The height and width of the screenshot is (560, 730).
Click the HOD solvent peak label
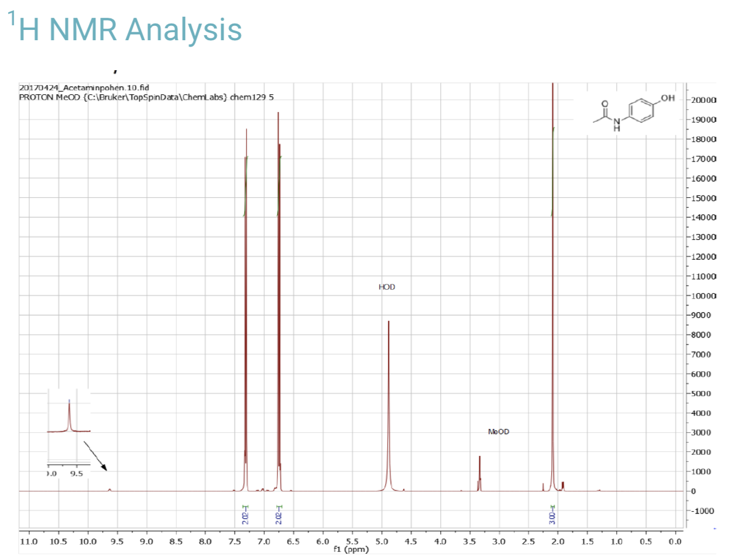point(386,287)
